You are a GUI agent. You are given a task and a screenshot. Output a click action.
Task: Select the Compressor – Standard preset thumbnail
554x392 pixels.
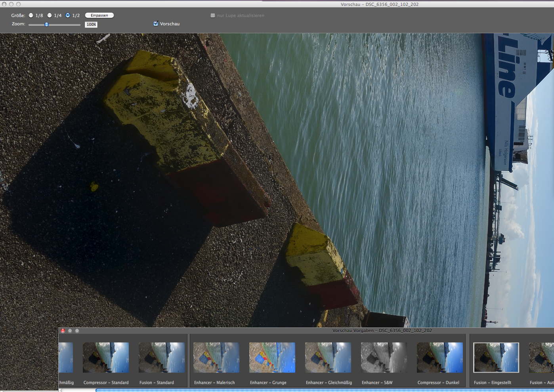click(106, 358)
